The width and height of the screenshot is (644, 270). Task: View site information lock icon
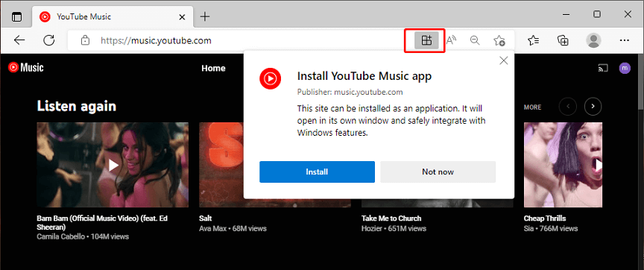[85, 40]
